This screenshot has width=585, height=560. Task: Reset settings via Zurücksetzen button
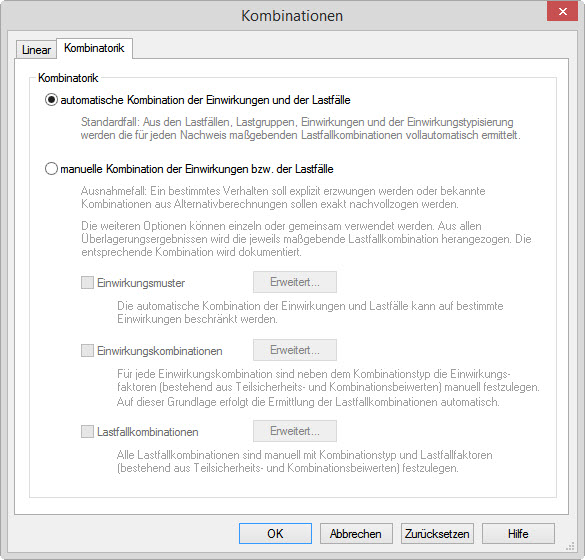pyautogui.click(x=437, y=534)
